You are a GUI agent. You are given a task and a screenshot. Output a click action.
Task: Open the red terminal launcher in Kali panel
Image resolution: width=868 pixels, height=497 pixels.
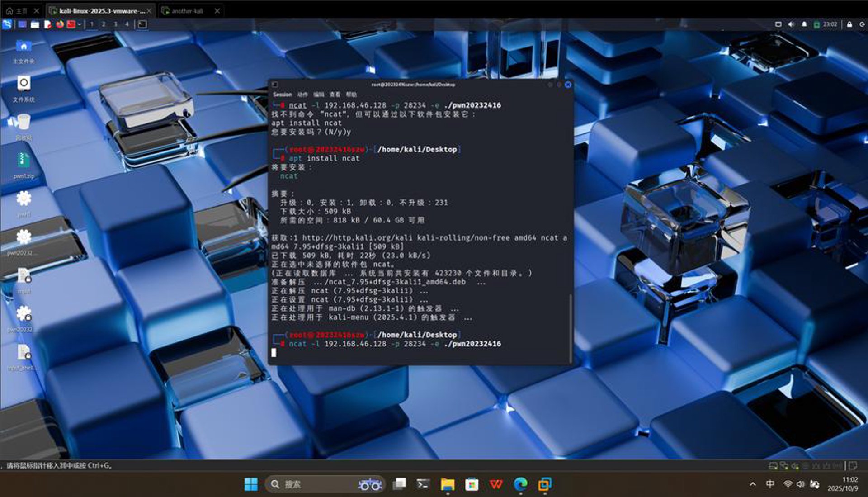tap(71, 24)
